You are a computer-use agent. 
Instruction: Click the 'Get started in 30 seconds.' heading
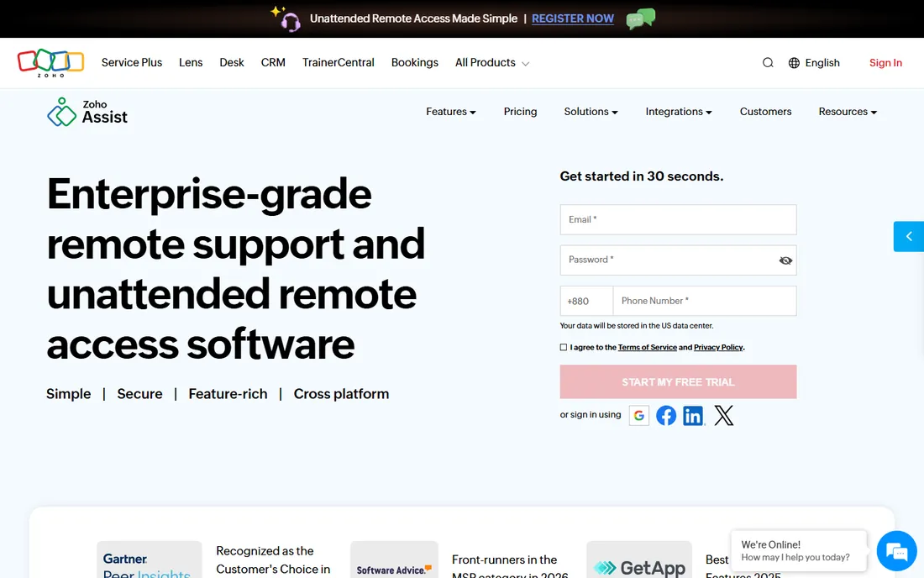click(642, 176)
